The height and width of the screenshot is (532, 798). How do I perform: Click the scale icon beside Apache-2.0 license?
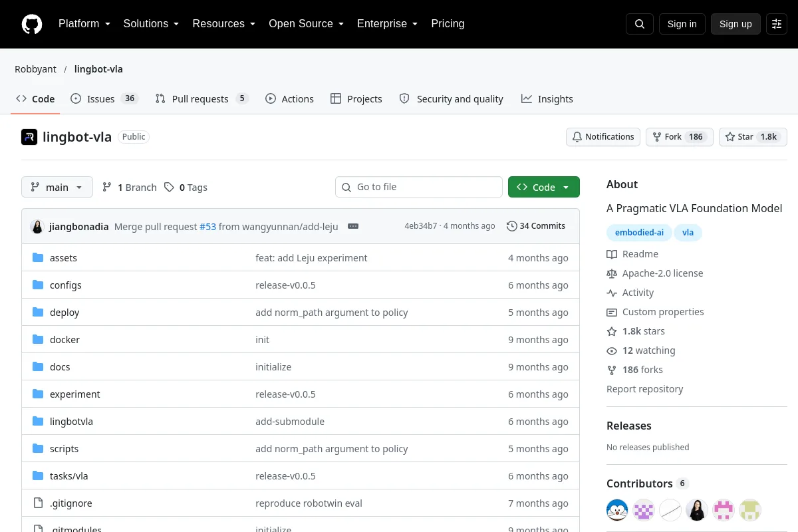612,273
